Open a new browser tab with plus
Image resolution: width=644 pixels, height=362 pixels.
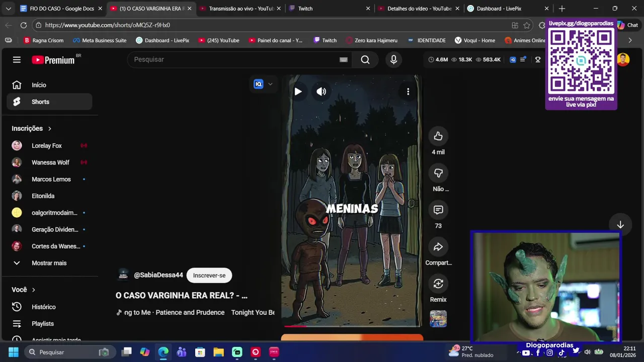(x=562, y=9)
